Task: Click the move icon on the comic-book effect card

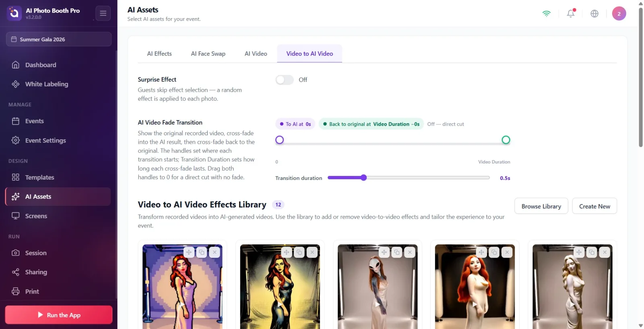Action: [286, 252]
